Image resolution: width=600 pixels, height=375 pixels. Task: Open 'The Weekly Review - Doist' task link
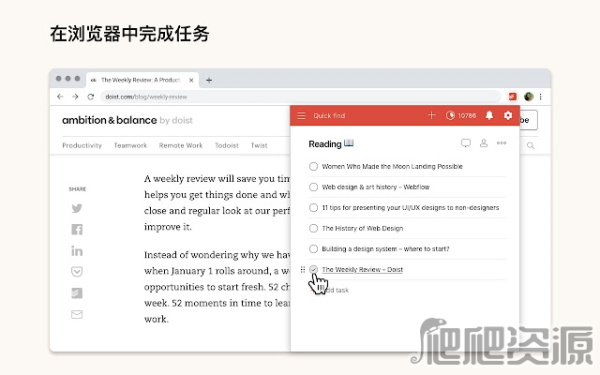[362, 270]
